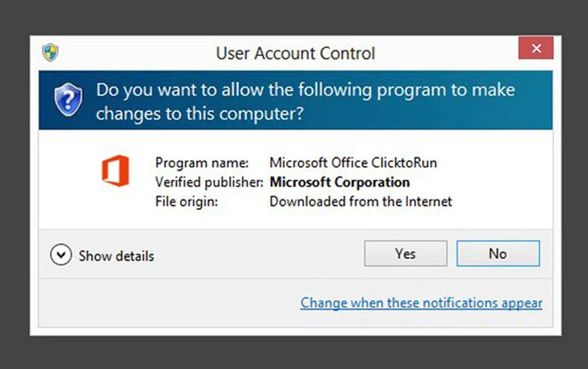The width and height of the screenshot is (588, 369).
Task: Click the "changes to this computer?" heading line
Action: (200, 114)
